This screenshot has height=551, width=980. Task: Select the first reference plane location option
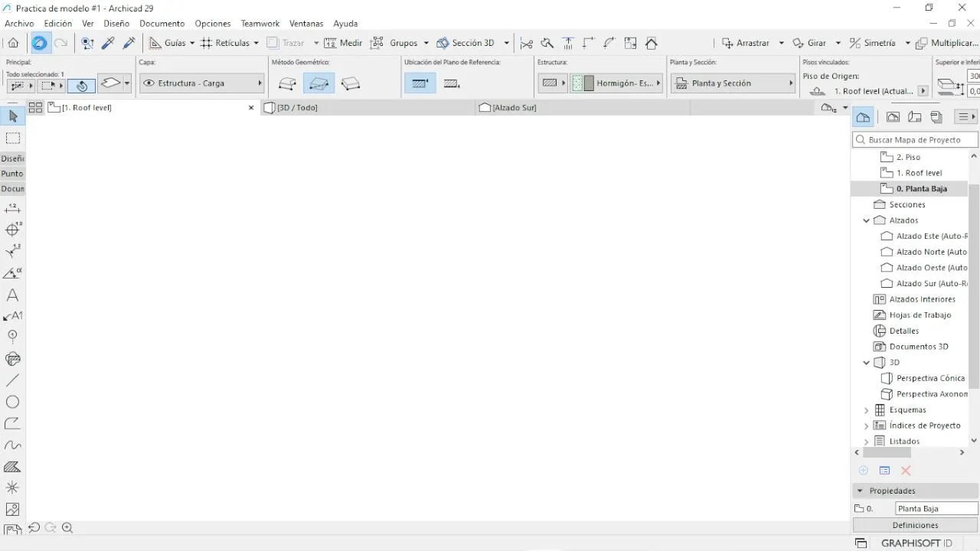point(420,83)
